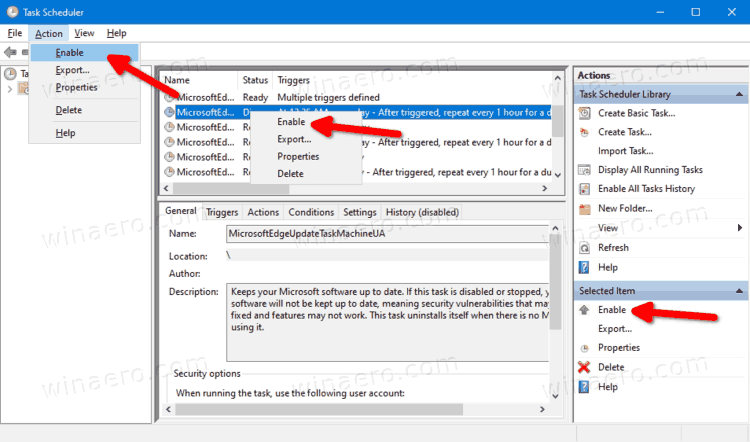Viewport: 750px width, 442px height.
Task: Choose Delete in the Action dropdown menu
Action: click(x=85, y=110)
